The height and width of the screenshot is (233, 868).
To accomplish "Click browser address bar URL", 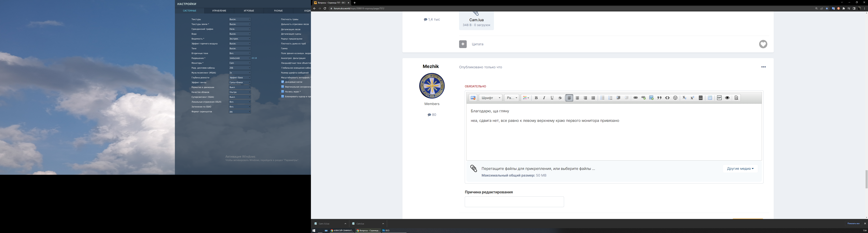I will (359, 8).
